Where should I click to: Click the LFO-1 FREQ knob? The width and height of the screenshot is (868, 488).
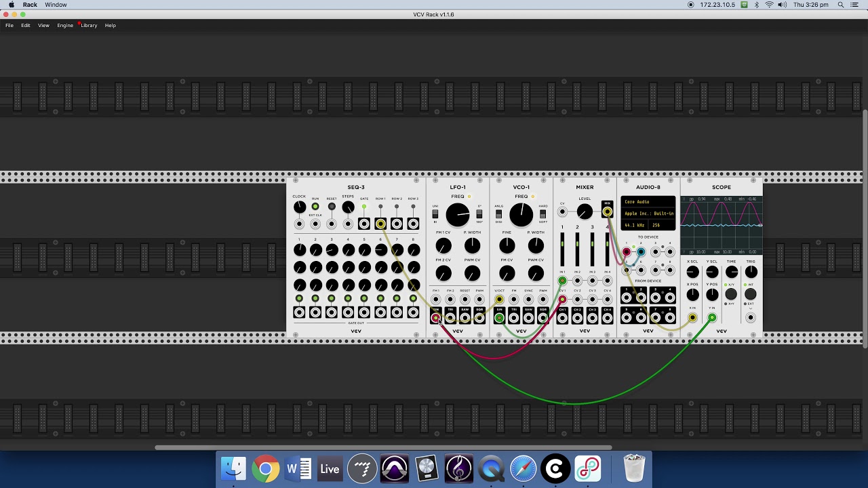tap(458, 215)
